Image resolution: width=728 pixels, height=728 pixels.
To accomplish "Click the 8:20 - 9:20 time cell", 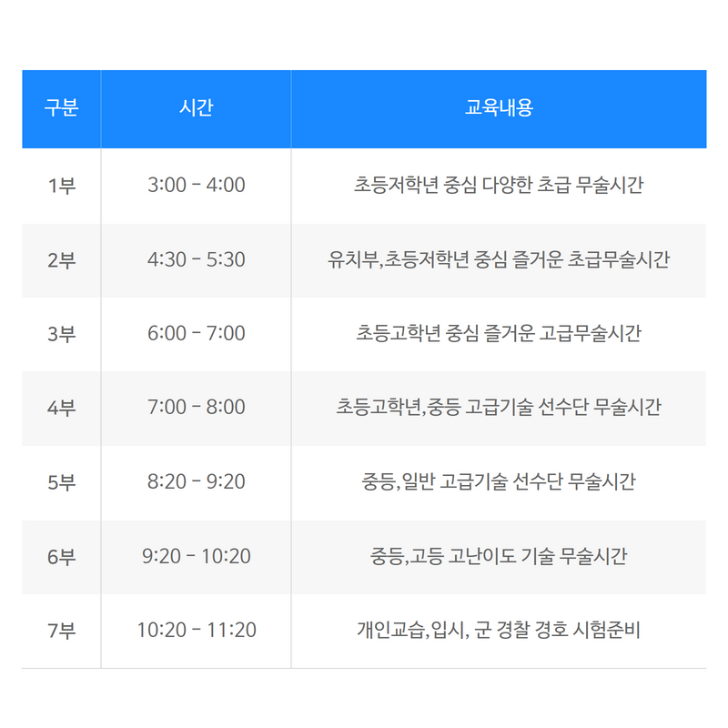I will 196,482.
